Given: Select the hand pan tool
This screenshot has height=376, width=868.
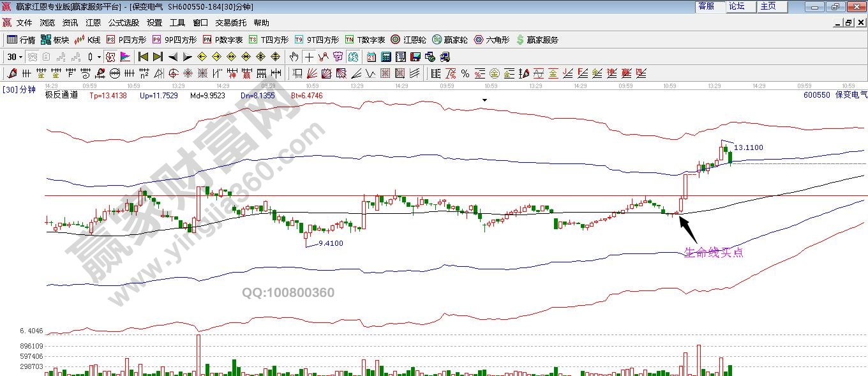Looking at the screenshot, I should coord(294,57).
